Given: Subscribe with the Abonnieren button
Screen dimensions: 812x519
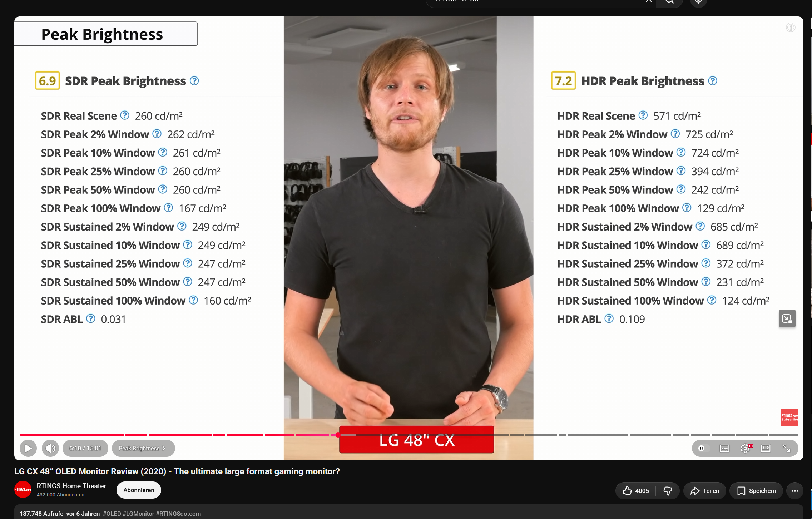Looking at the screenshot, I should (x=139, y=490).
